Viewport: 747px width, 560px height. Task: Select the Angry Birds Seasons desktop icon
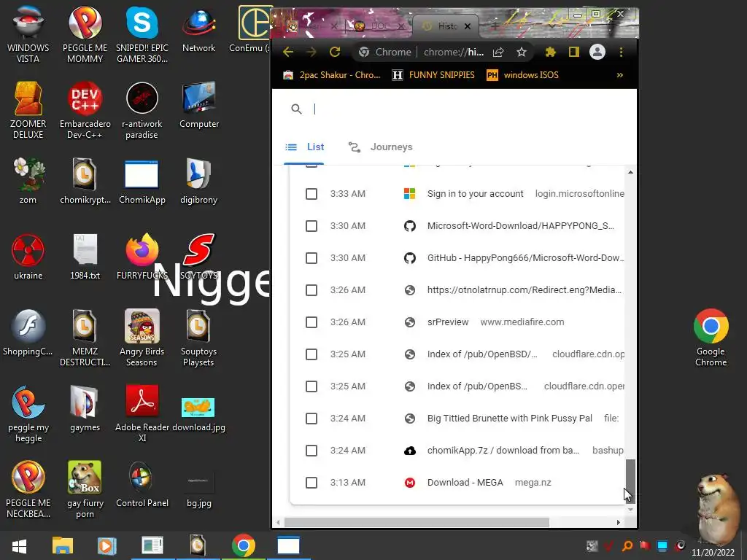tap(142, 338)
